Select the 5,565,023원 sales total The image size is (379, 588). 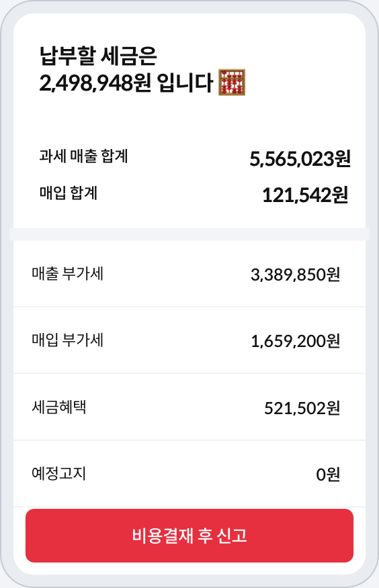[300, 158]
